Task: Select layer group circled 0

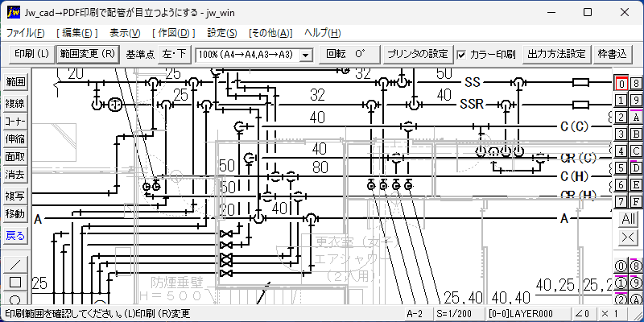Action: click(621, 266)
